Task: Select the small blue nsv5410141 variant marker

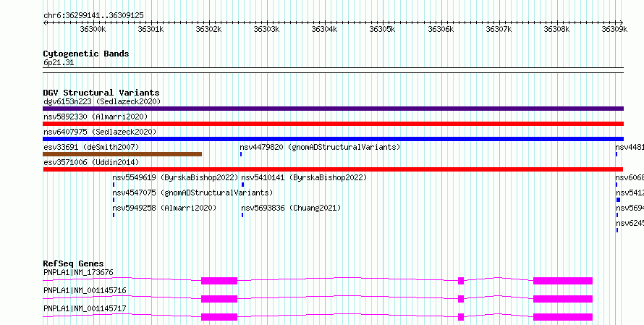Action: (x=242, y=185)
